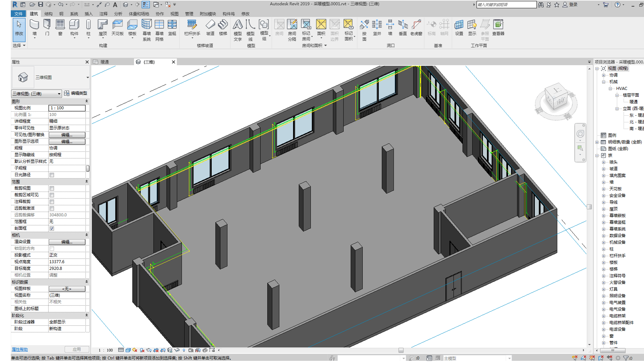The width and height of the screenshot is (644, 362).
Task: Uncheck the Section Box (剖面框) checkbox
Action: pos(52,229)
